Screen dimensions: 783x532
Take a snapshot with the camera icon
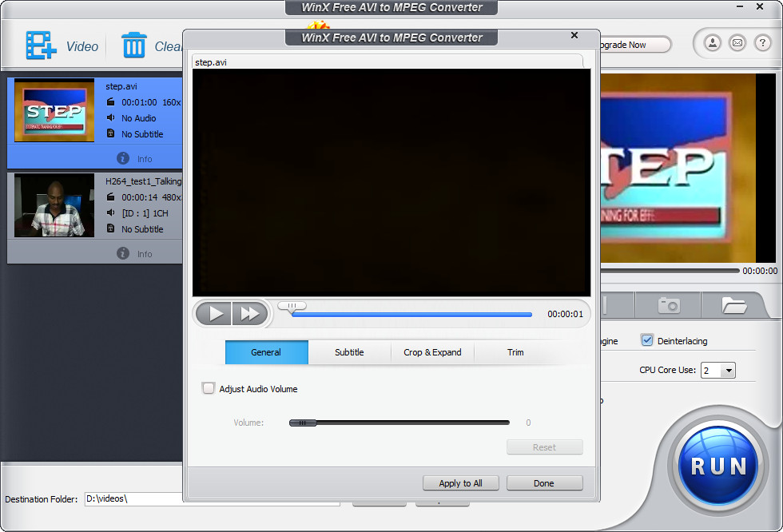click(x=669, y=305)
